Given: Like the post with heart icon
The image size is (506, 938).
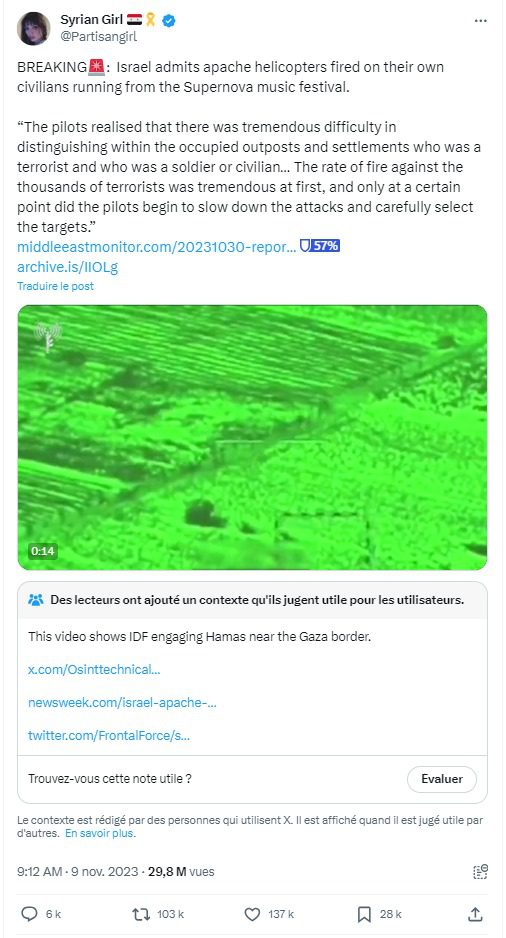Looking at the screenshot, I should coord(253,913).
